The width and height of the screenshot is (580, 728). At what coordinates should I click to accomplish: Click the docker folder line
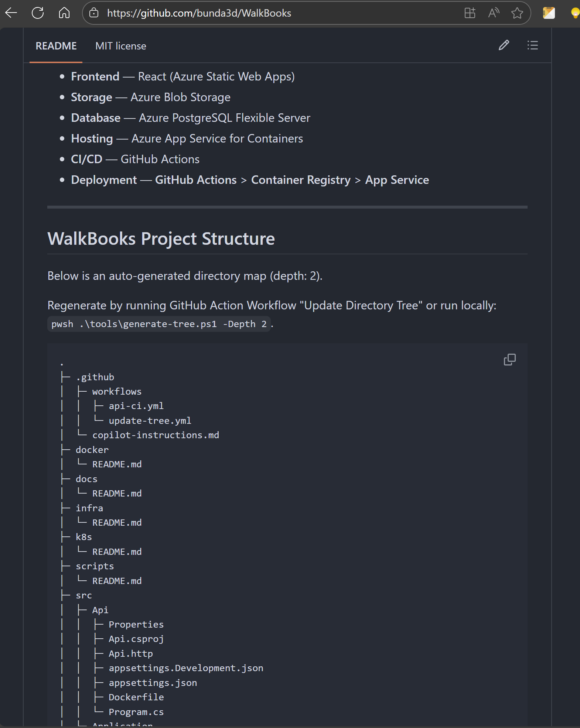(x=92, y=450)
